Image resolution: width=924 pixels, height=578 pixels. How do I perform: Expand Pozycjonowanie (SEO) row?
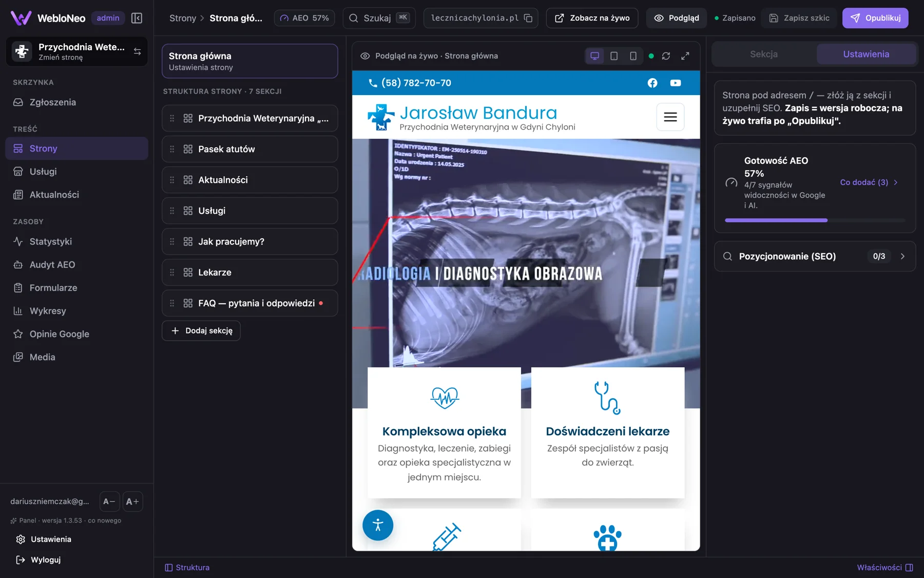(x=815, y=256)
